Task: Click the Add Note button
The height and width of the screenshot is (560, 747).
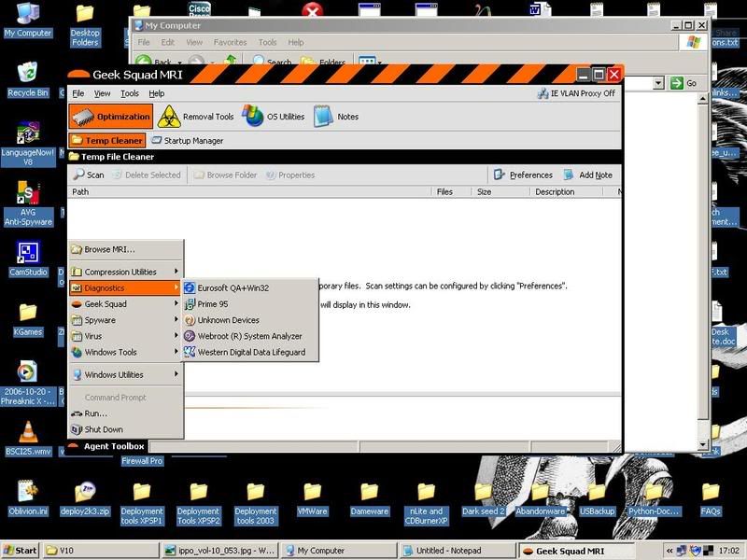Action: (x=587, y=175)
